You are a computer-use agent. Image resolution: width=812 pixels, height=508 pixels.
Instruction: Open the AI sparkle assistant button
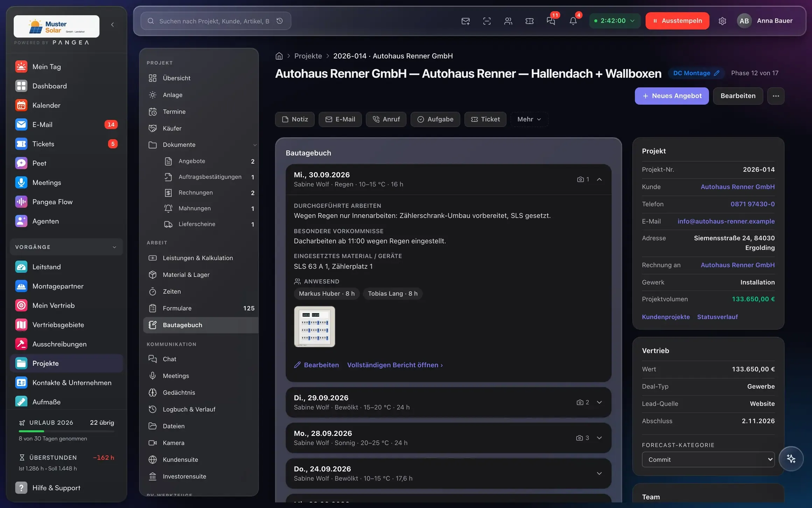point(791,459)
